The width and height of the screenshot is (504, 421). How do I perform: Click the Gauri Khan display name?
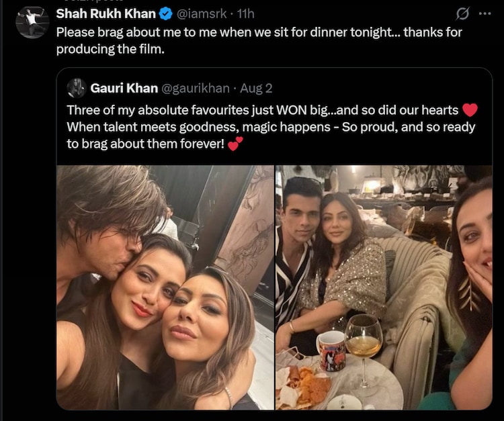click(x=123, y=88)
